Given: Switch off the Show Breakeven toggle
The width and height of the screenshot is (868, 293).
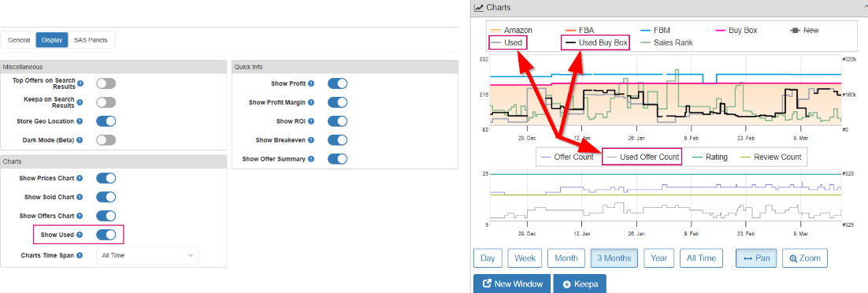Looking at the screenshot, I should [337, 140].
